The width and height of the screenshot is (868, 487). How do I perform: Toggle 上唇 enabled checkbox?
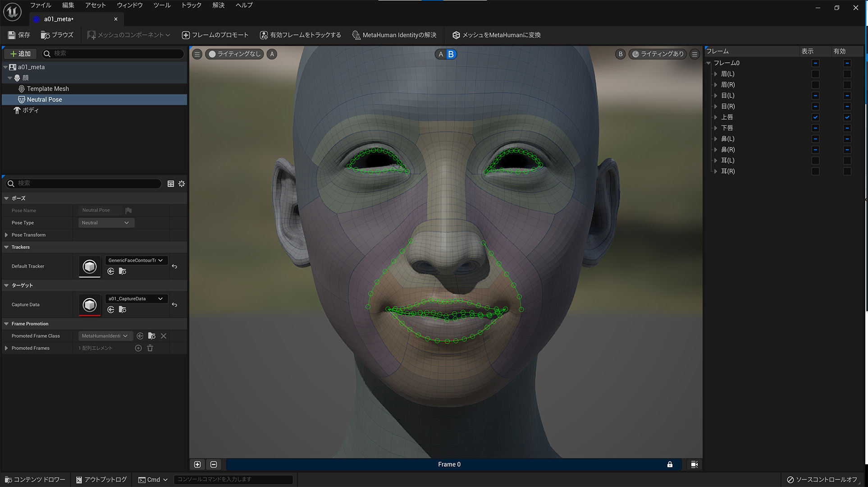(847, 117)
